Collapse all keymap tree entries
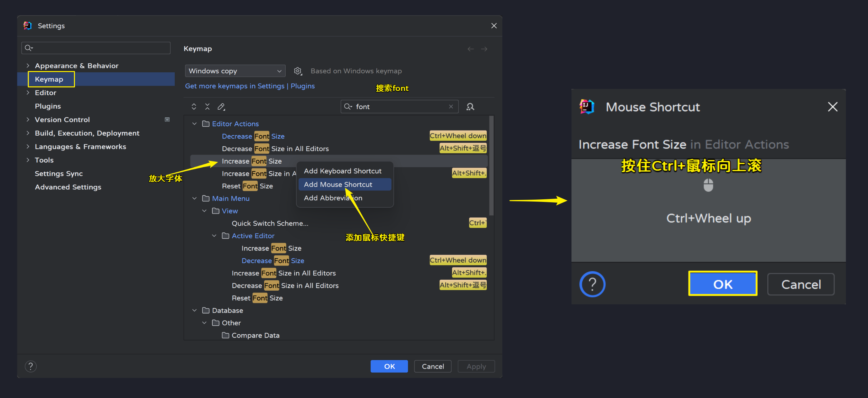This screenshot has height=398, width=868. coord(208,106)
